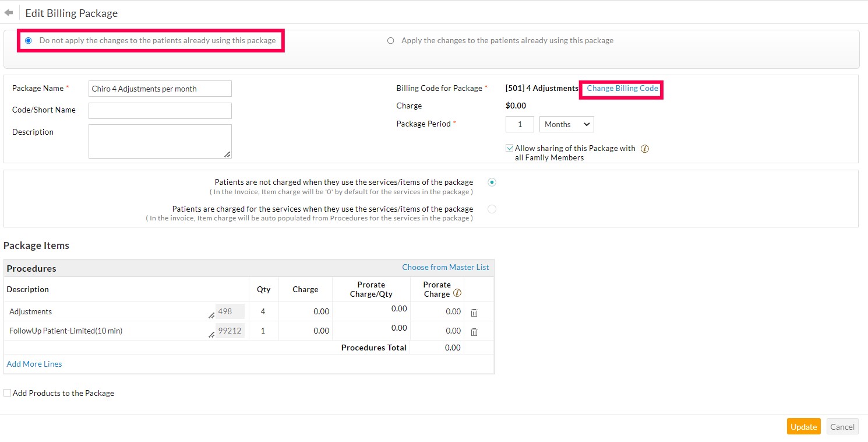The width and height of the screenshot is (868, 442).
Task: Click the edit handle on Adjustments description
Action: click(212, 314)
